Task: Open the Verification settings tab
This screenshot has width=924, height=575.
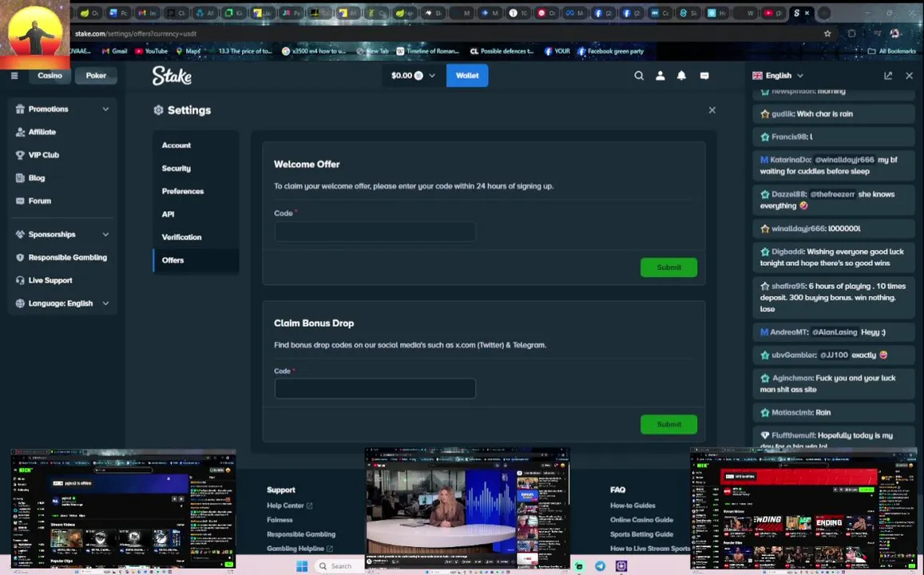Action: pyautogui.click(x=196, y=237)
